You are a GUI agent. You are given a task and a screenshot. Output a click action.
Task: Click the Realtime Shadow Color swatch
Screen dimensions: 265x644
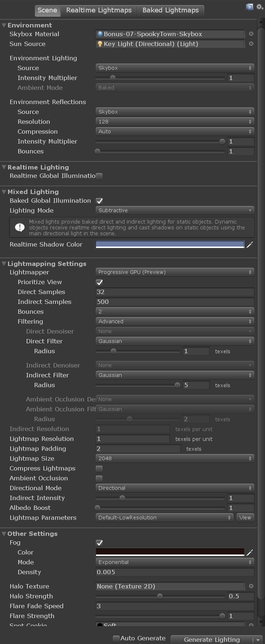coord(170,244)
